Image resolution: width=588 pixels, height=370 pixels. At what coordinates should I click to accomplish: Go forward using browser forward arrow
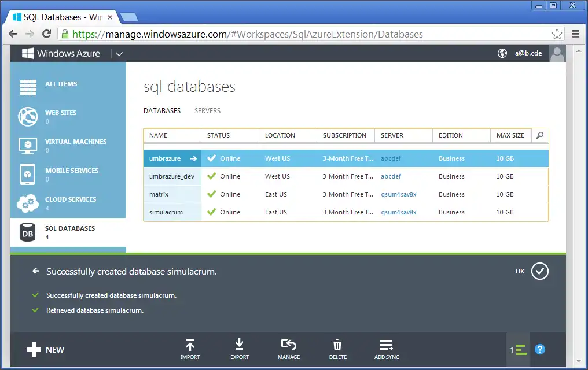[x=30, y=34]
